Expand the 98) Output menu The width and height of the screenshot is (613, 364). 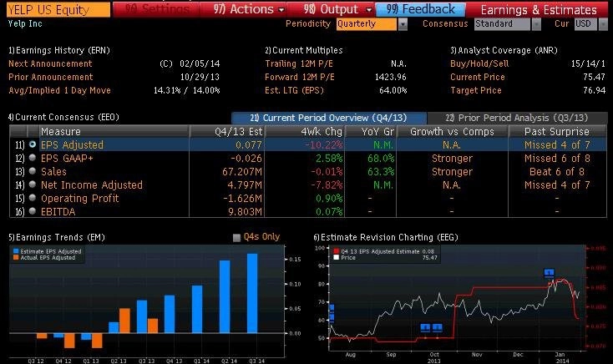tap(337, 9)
